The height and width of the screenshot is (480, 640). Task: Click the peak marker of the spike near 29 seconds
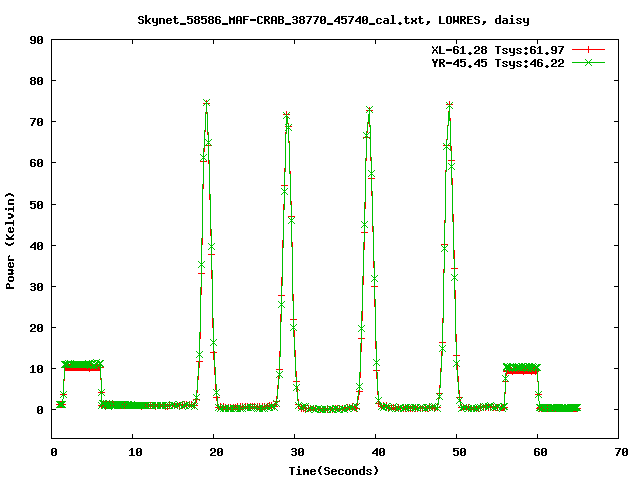[x=287, y=115]
